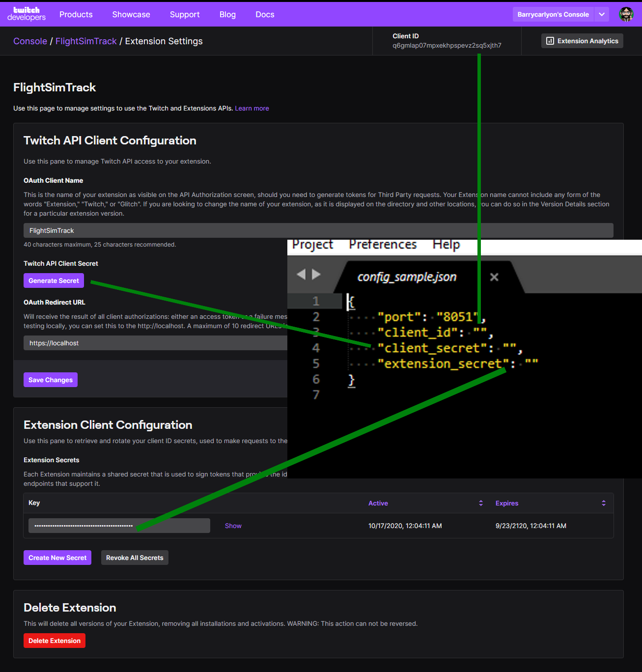Go to the Support section
The height and width of the screenshot is (672, 642).
[x=185, y=14]
